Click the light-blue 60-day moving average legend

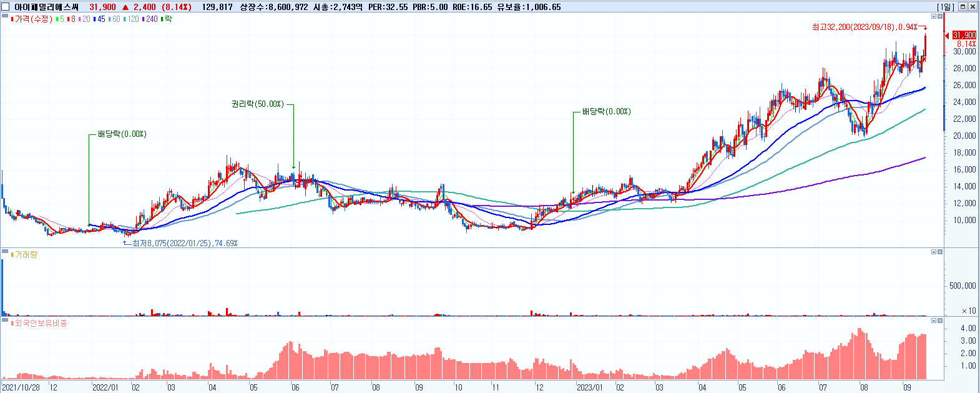(x=114, y=19)
